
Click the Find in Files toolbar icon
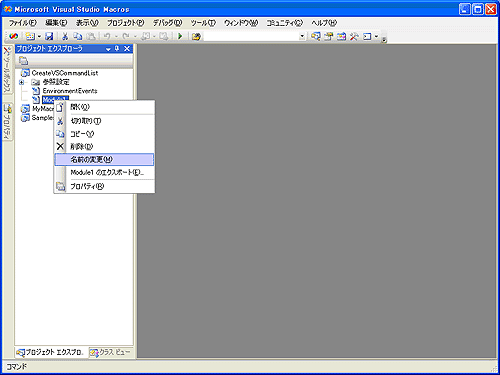coord(196,36)
